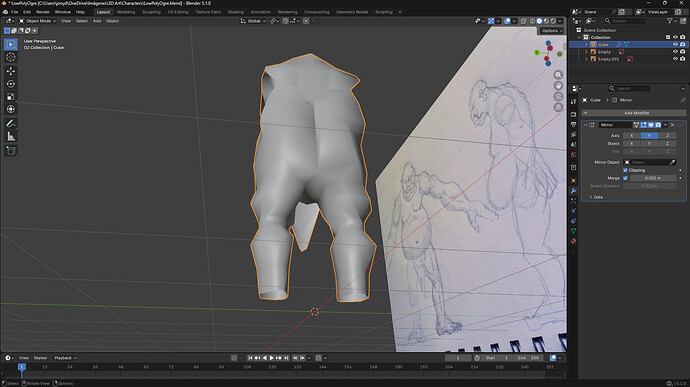Open the Object Data properties green triangle tab
The width and height of the screenshot is (690, 387).
(x=573, y=231)
